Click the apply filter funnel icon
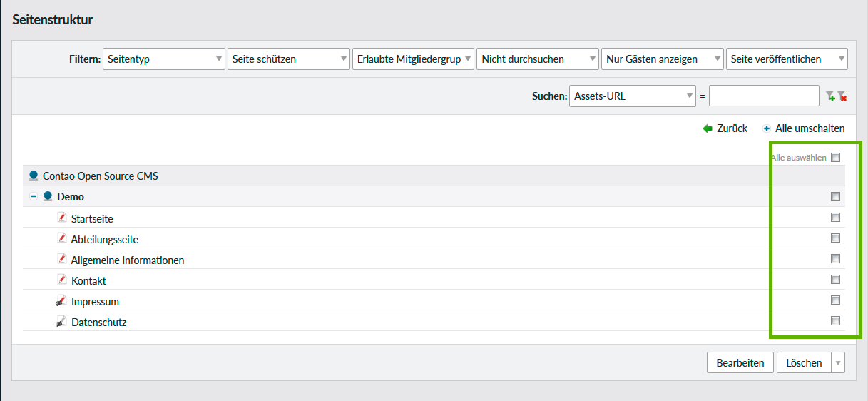The image size is (868, 401). pyautogui.click(x=829, y=96)
